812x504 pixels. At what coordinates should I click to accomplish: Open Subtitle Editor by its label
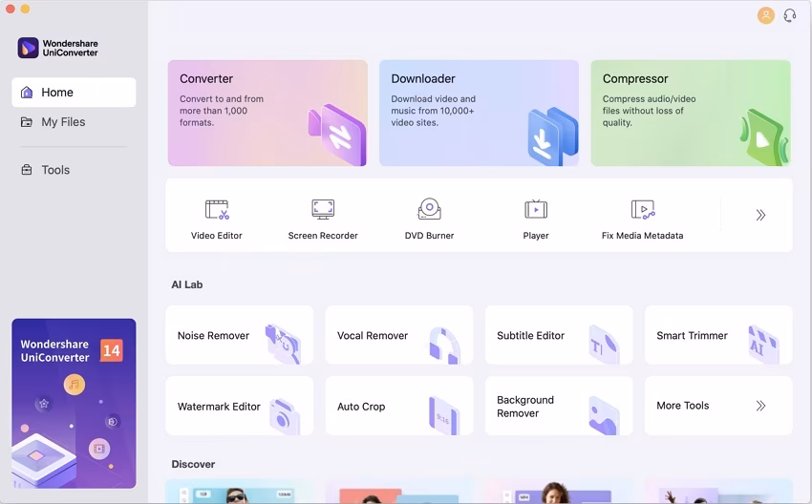(x=530, y=335)
